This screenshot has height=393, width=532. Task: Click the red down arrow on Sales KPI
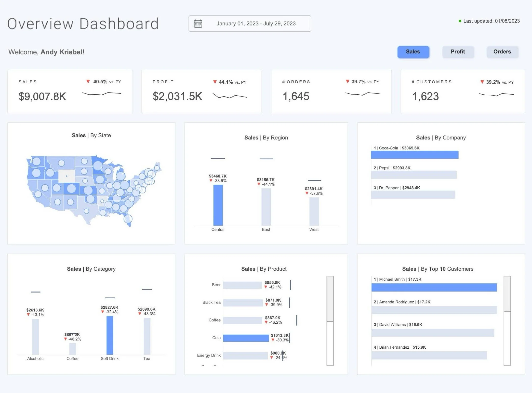(88, 81)
